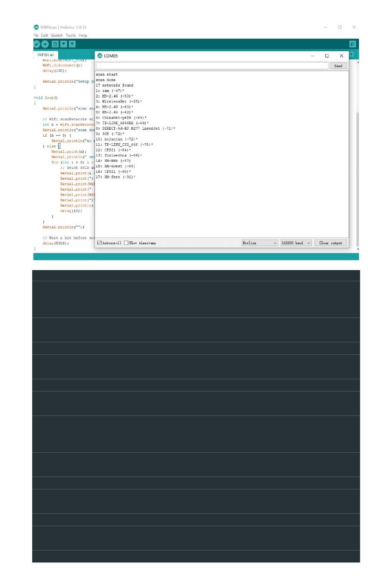Screen dimensions: 392x586
Task: Click the Send button in serial monitor
Action: pyautogui.click(x=338, y=66)
